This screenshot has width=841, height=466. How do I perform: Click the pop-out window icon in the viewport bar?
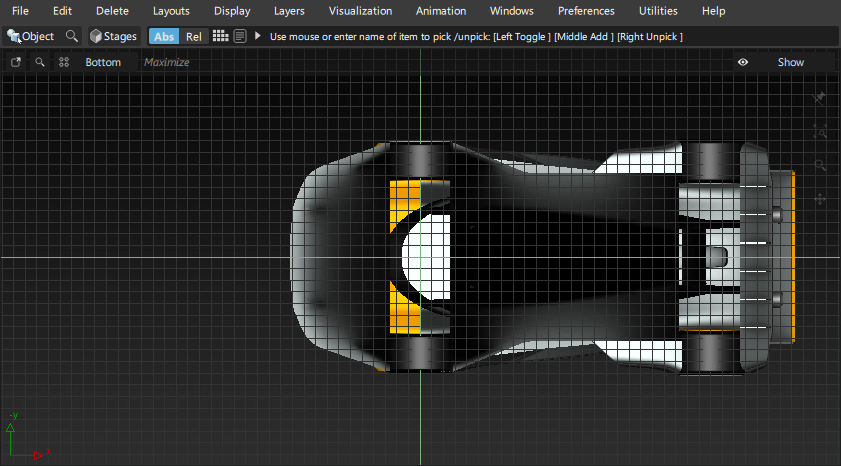click(x=16, y=62)
